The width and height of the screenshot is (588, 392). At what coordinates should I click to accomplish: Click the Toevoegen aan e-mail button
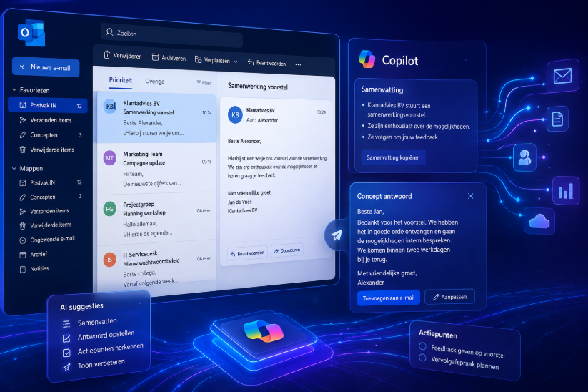click(389, 298)
